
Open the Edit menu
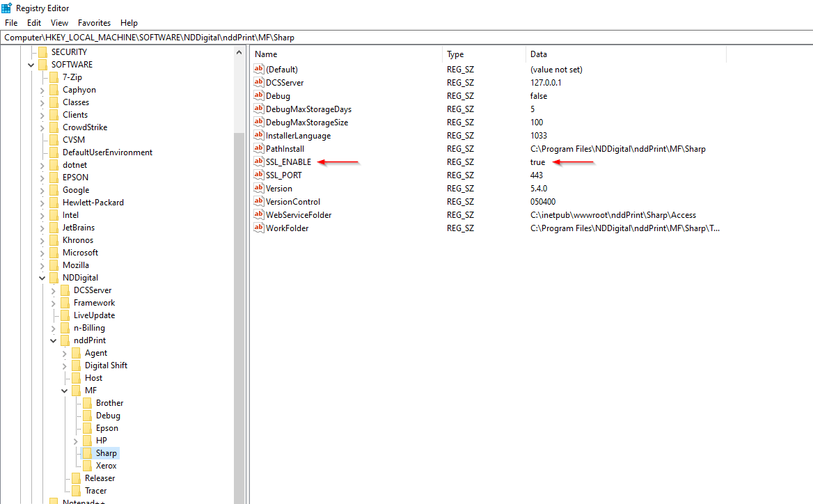point(34,23)
